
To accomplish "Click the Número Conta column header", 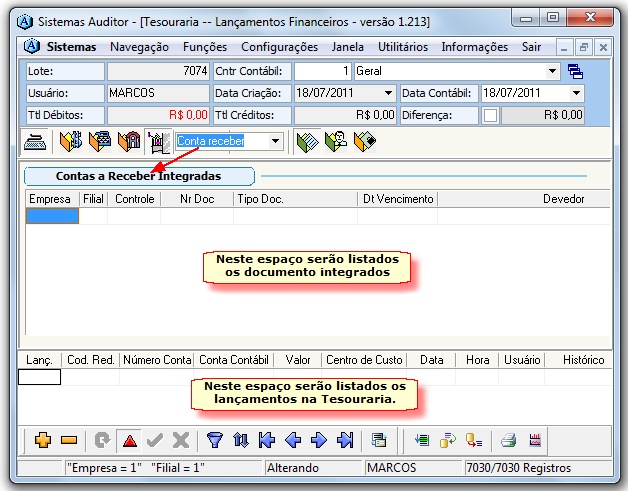I will [x=157, y=360].
